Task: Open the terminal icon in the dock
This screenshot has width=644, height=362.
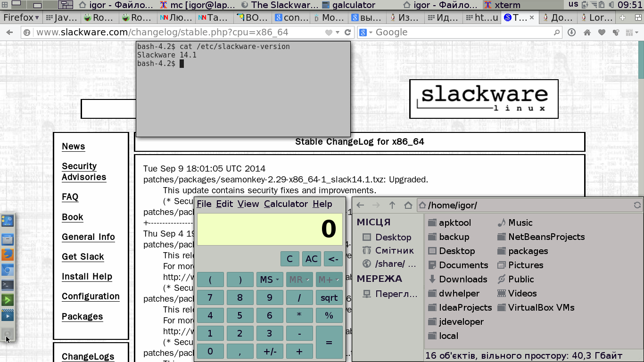Action: [x=8, y=285]
